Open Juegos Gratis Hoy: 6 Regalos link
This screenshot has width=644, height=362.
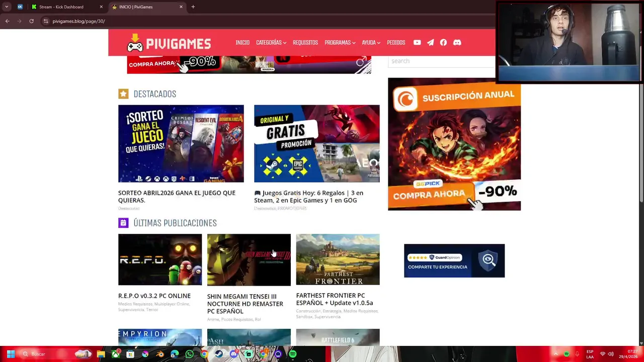pyautogui.click(x=308, y=197)
